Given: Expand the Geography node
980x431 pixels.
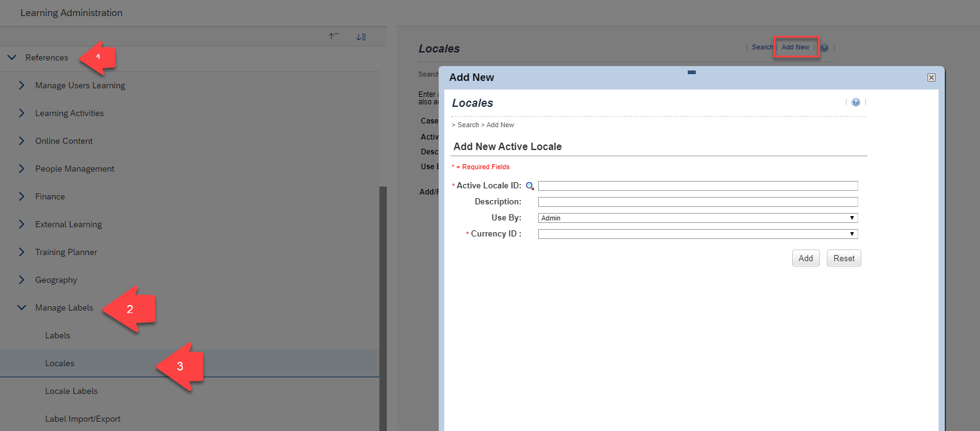Looking at the screenshot, I should [22, 280].
